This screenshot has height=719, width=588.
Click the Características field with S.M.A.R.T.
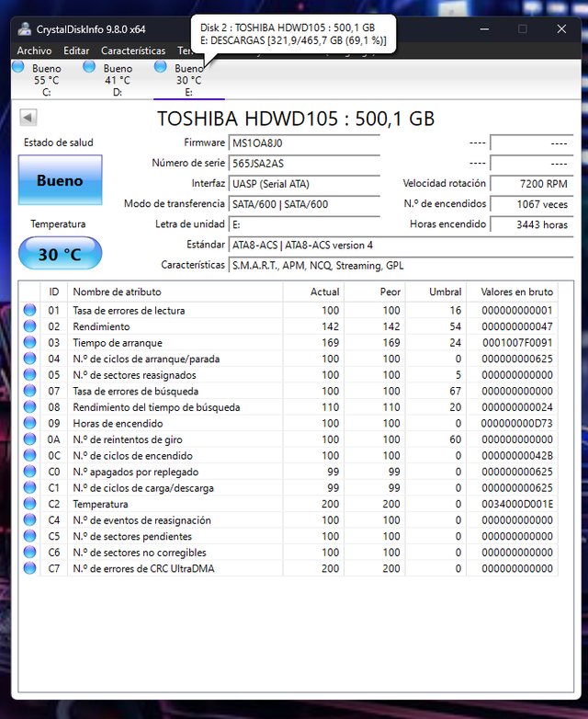(401, 266)
